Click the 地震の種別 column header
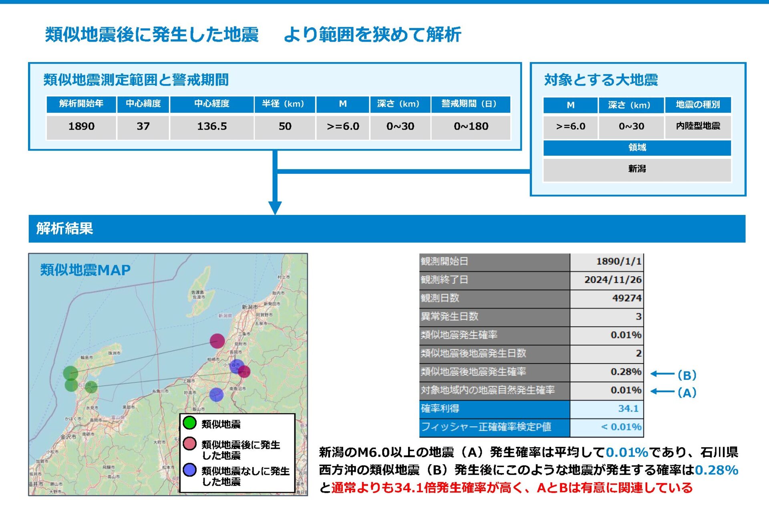This screenshot has width=769, height=532. [698, 105]
